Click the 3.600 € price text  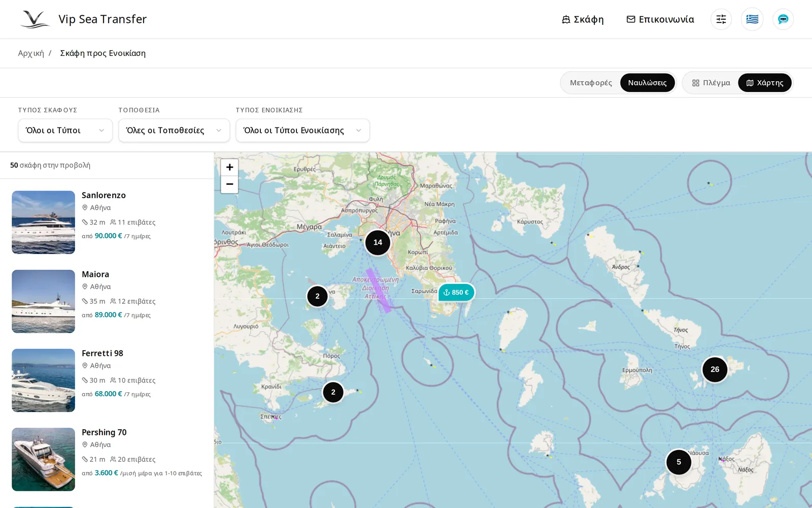click(x=106, y=473)
